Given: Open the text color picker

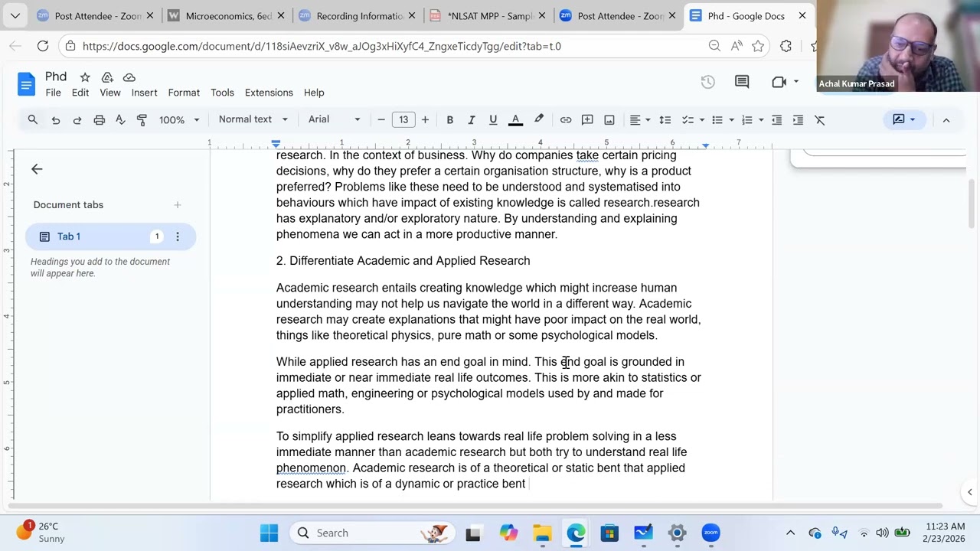Looking at the screenshot, I should pyautogui.click(x=515, y=119).
